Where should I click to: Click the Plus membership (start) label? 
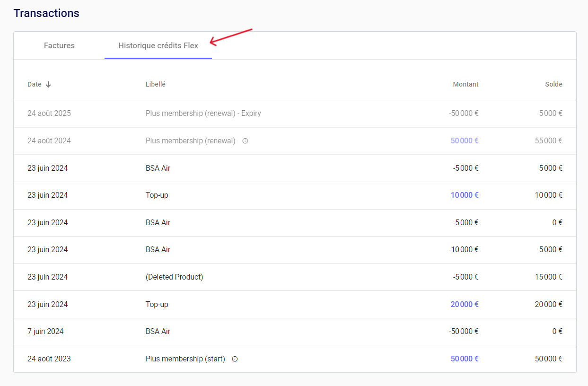[x=185, y=359]
